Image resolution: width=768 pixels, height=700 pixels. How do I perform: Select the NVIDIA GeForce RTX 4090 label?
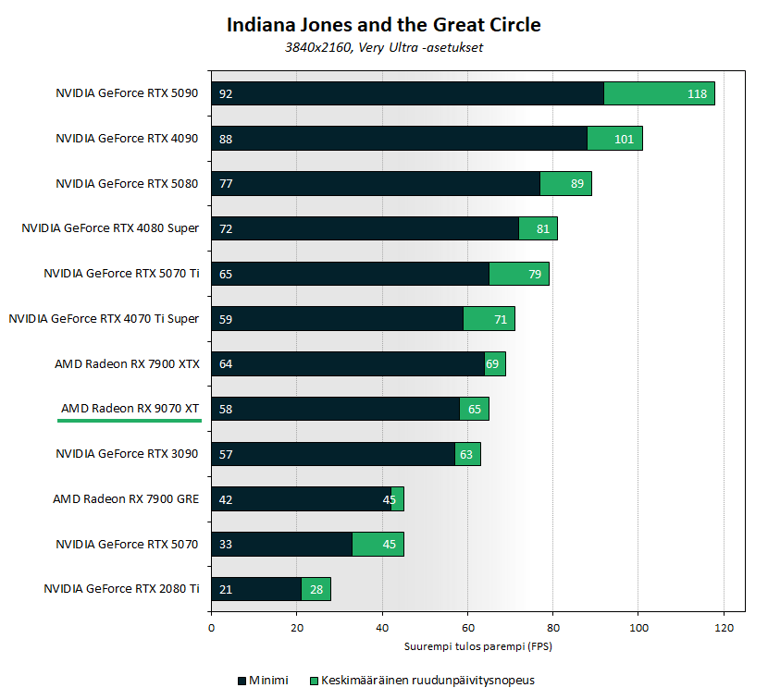click(127, 139)
